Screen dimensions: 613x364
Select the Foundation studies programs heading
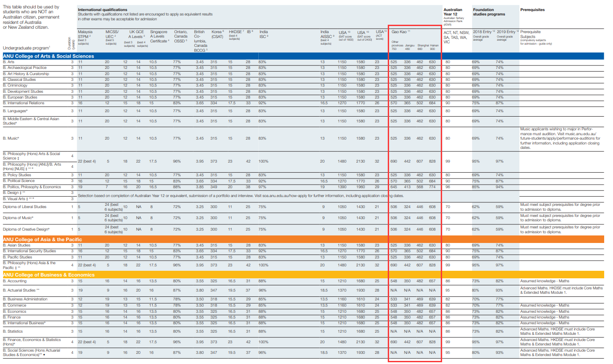(x=489, y=11)
